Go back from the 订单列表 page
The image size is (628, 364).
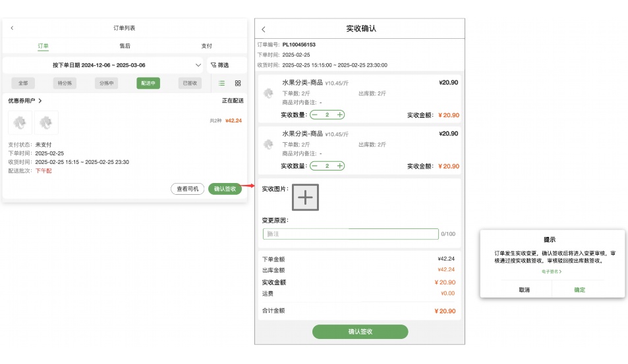click(x=12, y=28)
